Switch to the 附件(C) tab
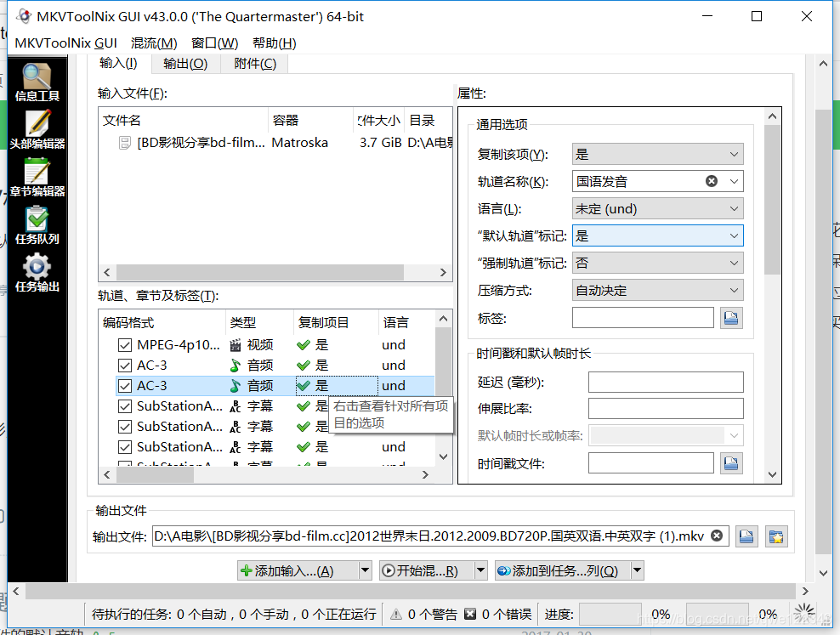Screen dimensions: 840x635 (254, 64)
